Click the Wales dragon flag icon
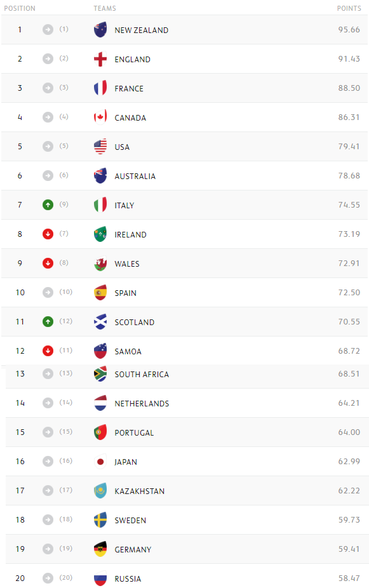The height and width of the screenshot is (588, 369). pyautogui.click(x=100, y=264)
